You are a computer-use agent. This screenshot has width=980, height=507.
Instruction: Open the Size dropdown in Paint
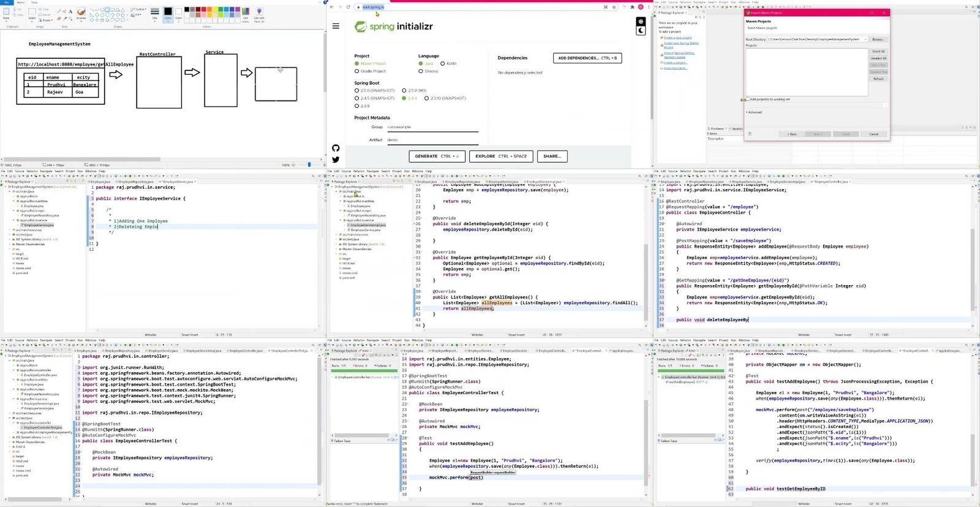click(x=155, y=13)
